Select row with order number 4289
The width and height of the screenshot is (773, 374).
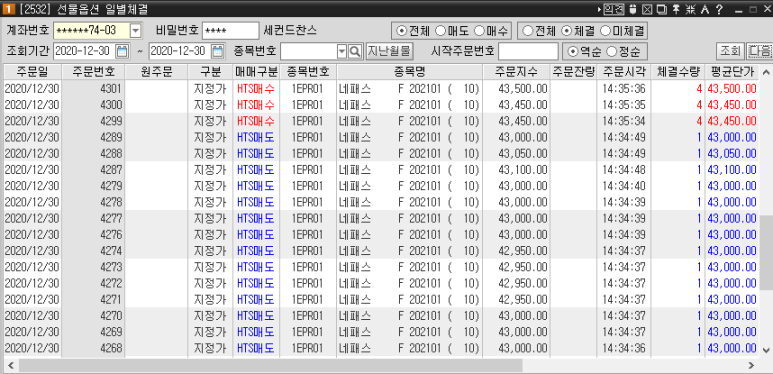click(x=382, y=137)
